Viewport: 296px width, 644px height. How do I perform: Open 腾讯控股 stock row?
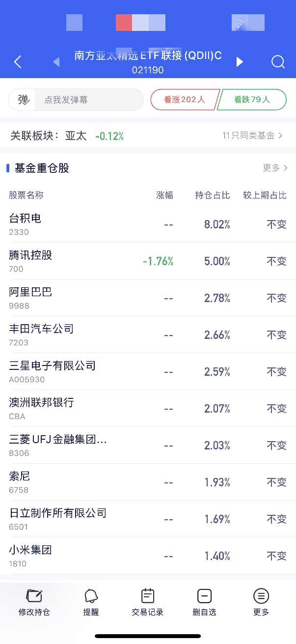pyautogui.click(x=148, y=261)
